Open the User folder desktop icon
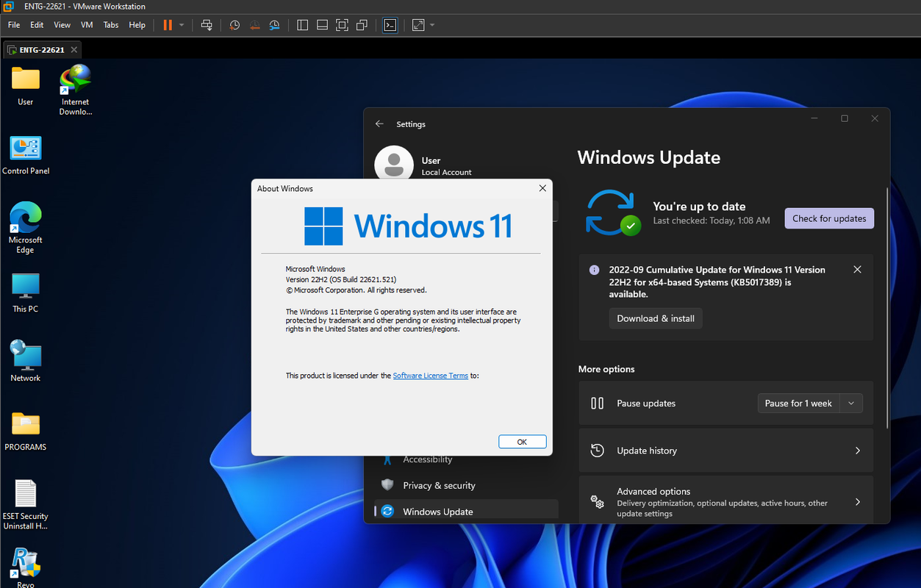 (25, 86)
